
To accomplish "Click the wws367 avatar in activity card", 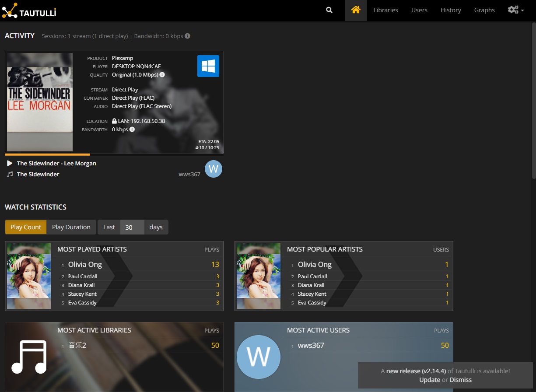I will pyautogui.click(x=213, y=169).
